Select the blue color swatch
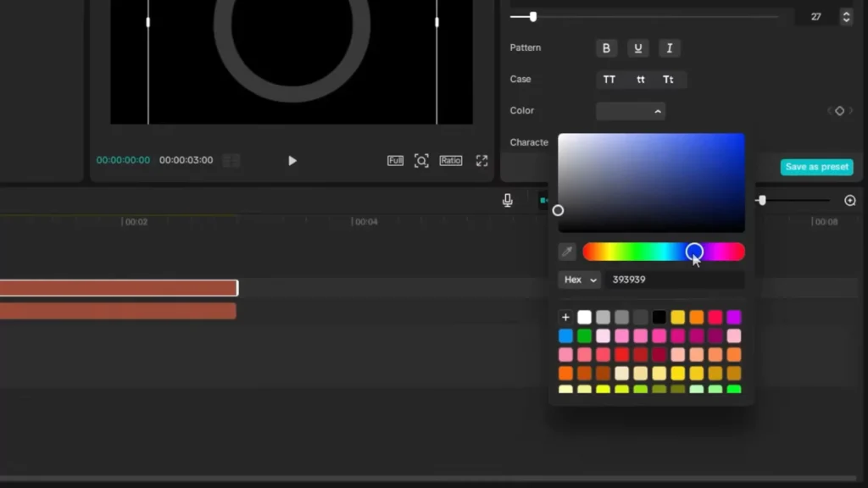The height and width of the screenshot is (488, 868). (x=565, y=335)
